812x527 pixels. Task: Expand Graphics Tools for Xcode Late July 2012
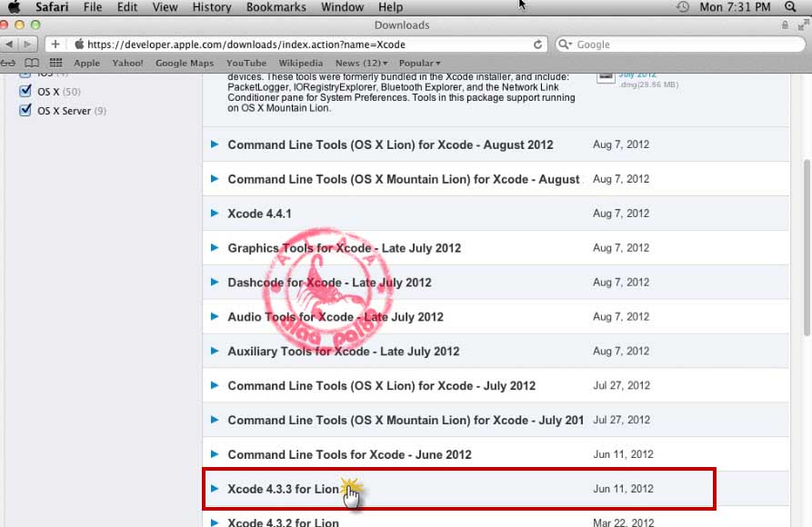(x=215, y=248)
